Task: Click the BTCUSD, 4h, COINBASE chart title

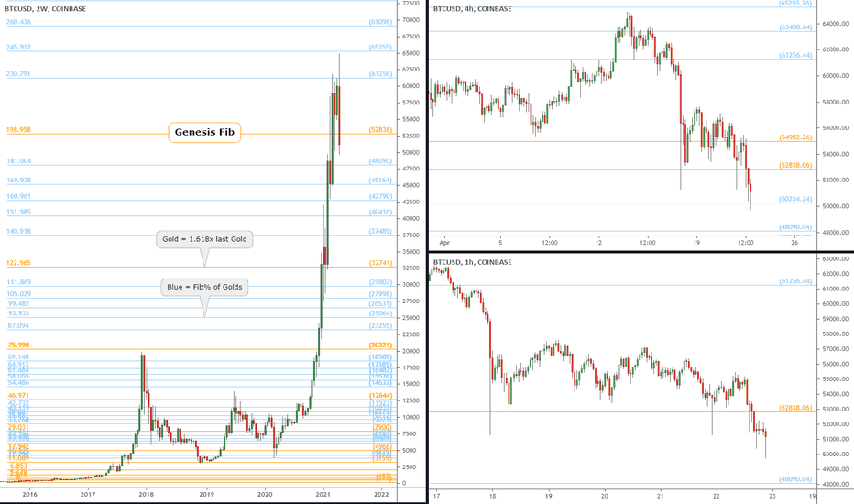Action: point(472,9)
